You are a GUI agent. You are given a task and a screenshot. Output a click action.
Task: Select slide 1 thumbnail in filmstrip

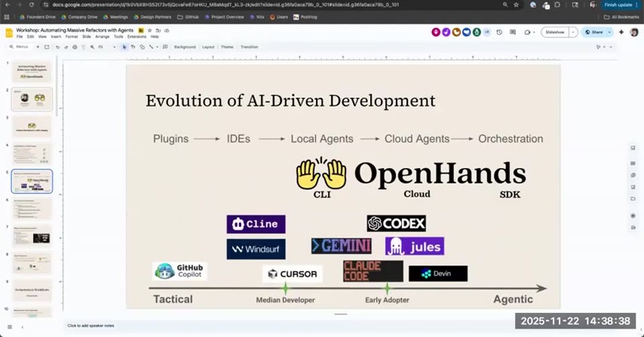point(32,71)
